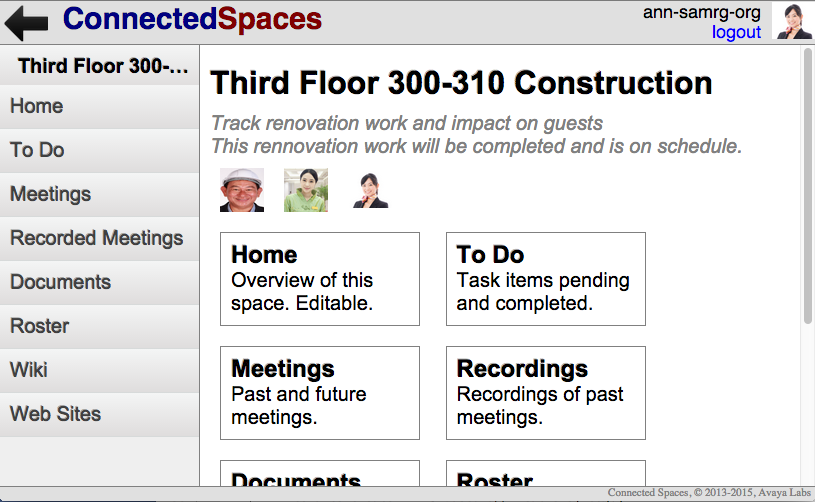The height and width of the screenshot is (502, 815).
Task: Click the hard-hat man member avatar
Action: pos(242,190)
